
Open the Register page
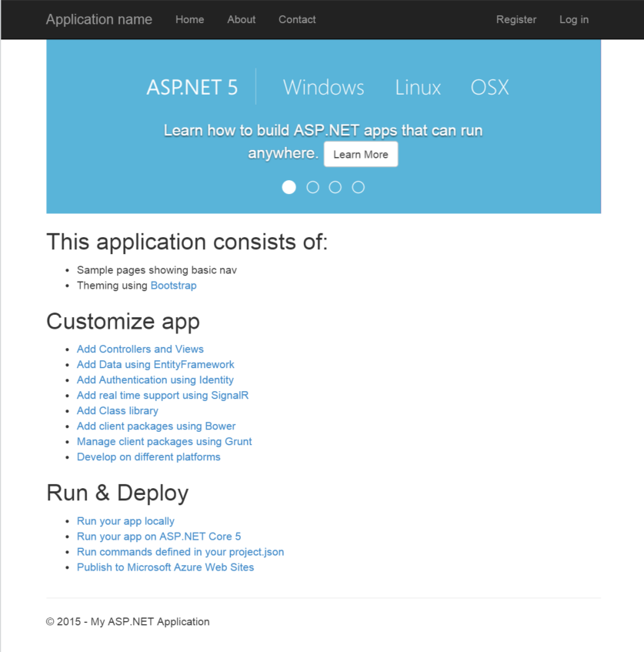point(516,19)
